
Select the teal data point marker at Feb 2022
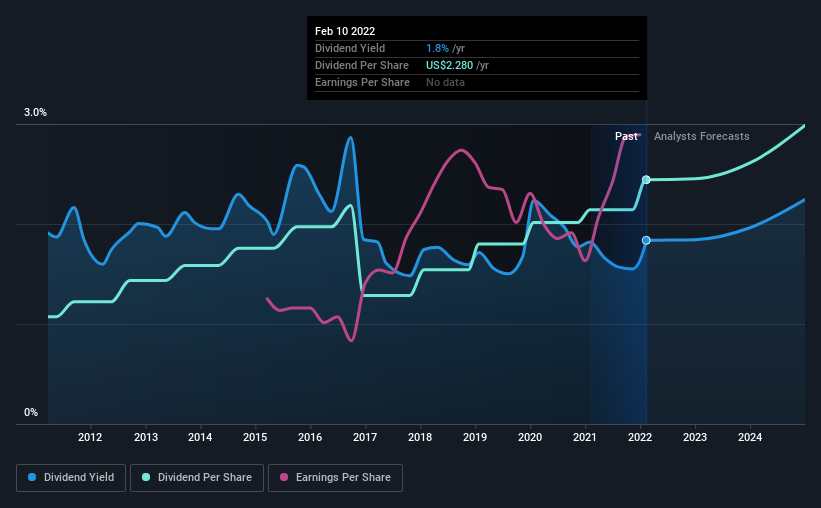(x=646, y=180)
